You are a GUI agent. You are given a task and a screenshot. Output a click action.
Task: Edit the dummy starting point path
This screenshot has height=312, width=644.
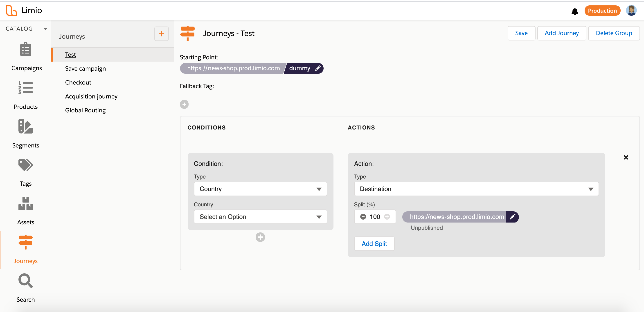tap(318, 68)
